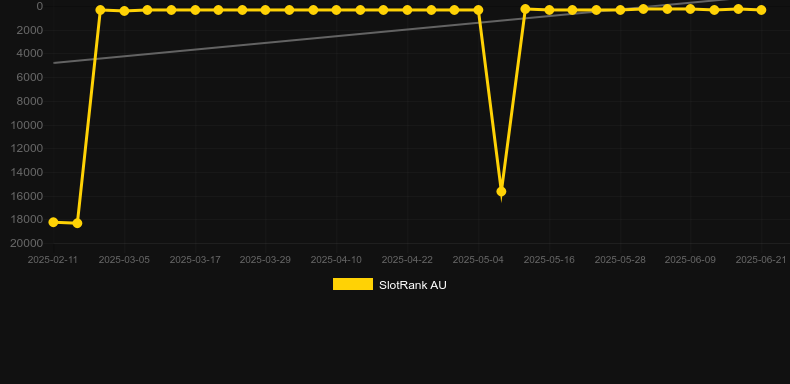Click the recovery point right after the dip
The width and height of the screenshot is (790, 384).
[525, 9]
